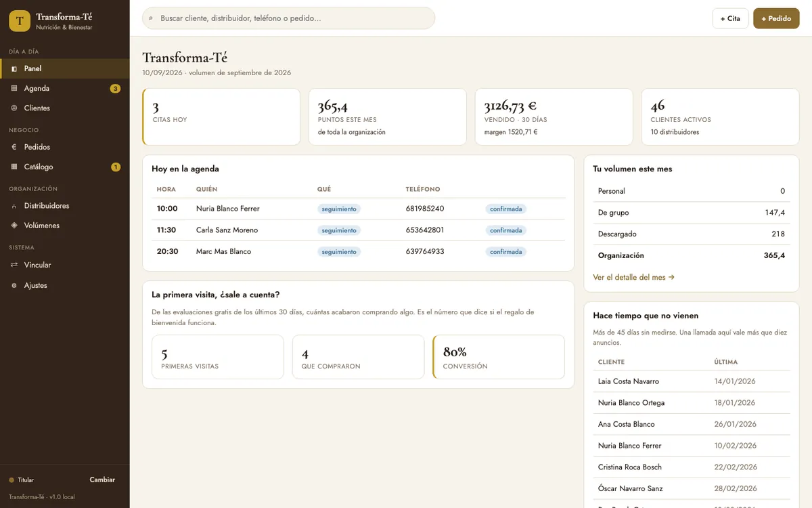Open the Citas hoy card
The height and width of the screenshot is (508, 812).
pyautogui.click(x=221, y=117)
